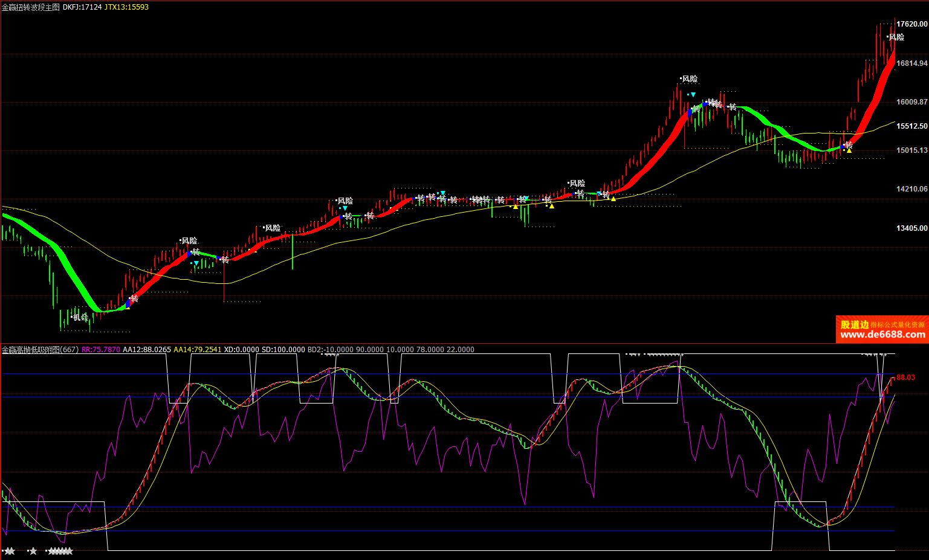Click the magenta RR:75.7870 readout
This screenshot has height=560, width=929.
[x=100, y=350]
